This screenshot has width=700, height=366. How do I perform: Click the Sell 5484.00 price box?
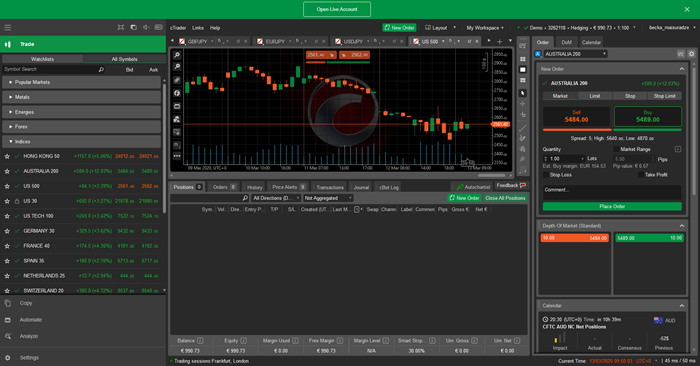click(576, 116)
